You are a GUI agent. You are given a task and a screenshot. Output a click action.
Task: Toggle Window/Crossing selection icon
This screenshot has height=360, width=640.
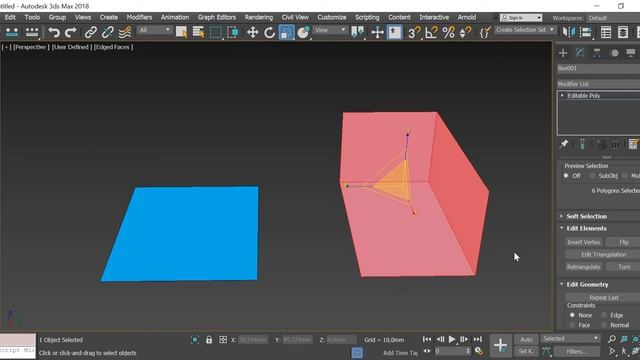(x=233, y=32)
